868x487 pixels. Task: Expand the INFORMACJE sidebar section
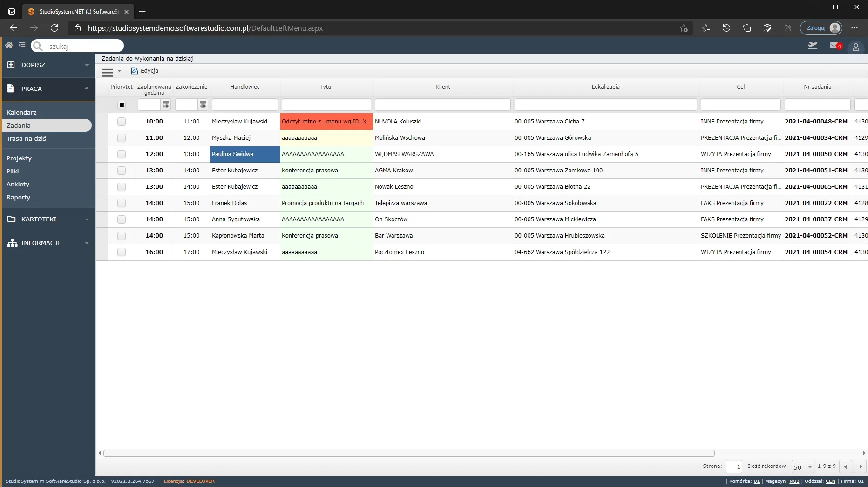[x=87, y=243]
